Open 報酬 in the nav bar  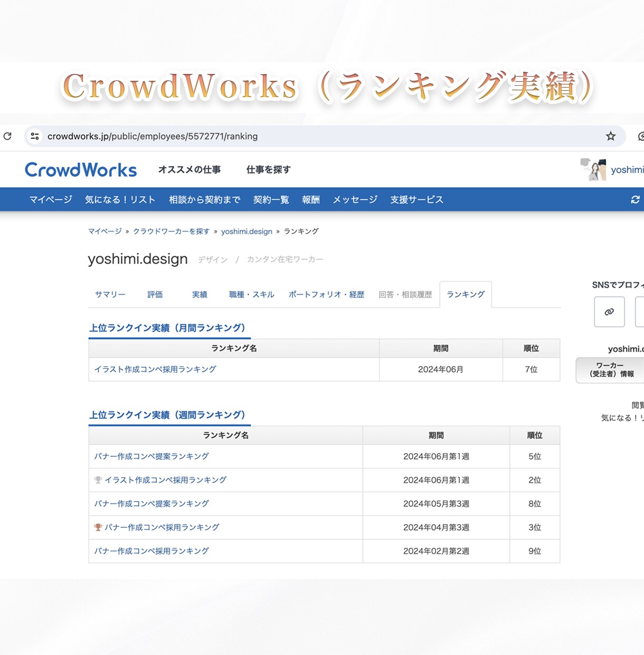coord(311,200)
